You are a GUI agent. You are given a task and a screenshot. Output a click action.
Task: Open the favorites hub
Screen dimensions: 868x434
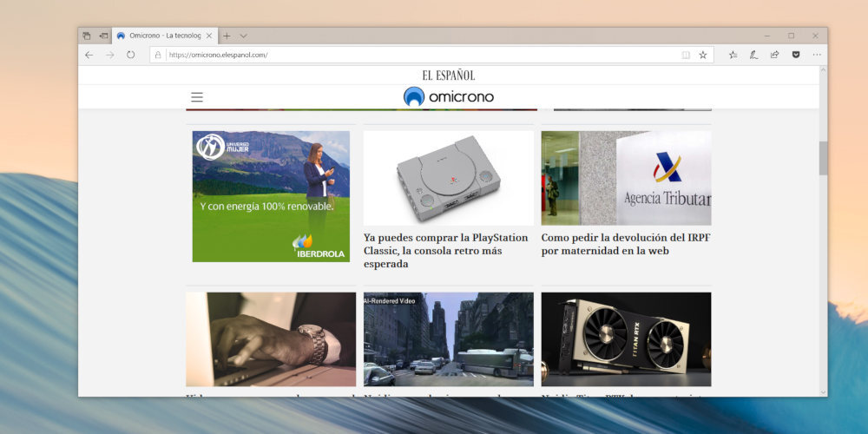[x=733, y=55]
